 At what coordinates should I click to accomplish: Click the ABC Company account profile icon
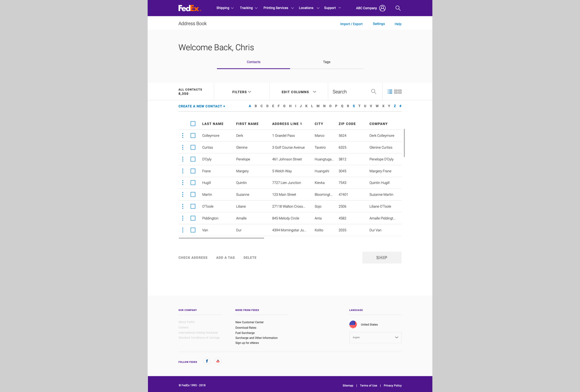coord(383,8)
